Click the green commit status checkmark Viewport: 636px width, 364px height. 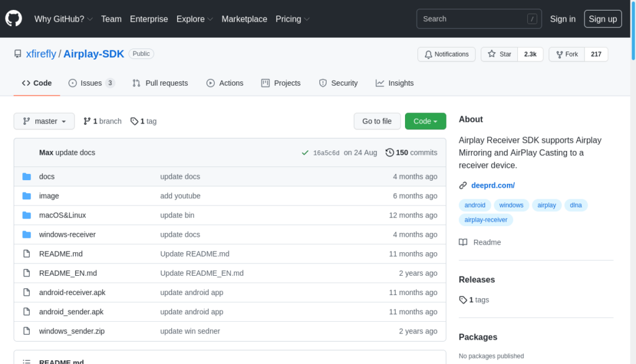(305, 153)
